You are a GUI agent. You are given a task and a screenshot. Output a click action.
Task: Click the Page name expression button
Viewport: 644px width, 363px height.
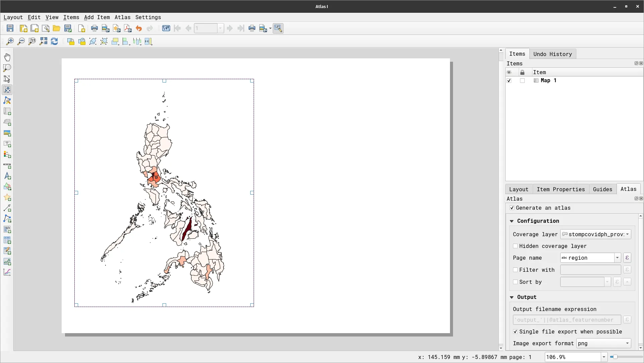point(627,258)
